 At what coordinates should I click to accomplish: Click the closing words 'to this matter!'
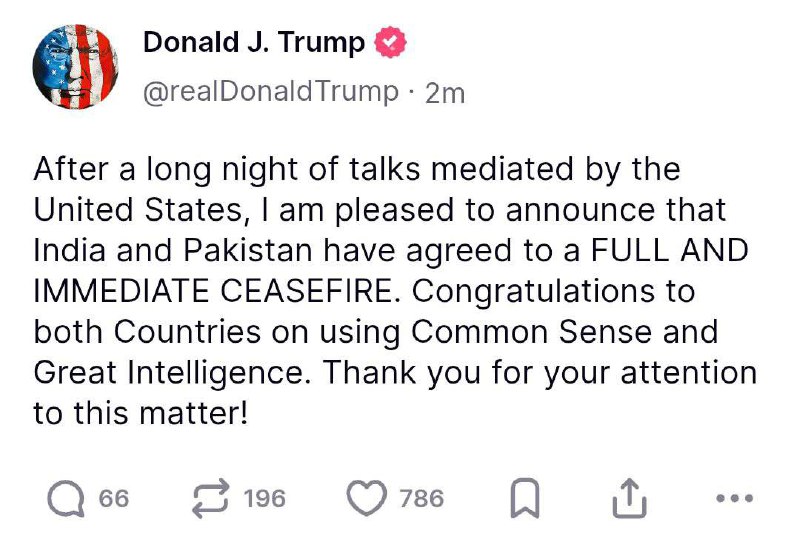pyautogui.click(x=139, y=412)
